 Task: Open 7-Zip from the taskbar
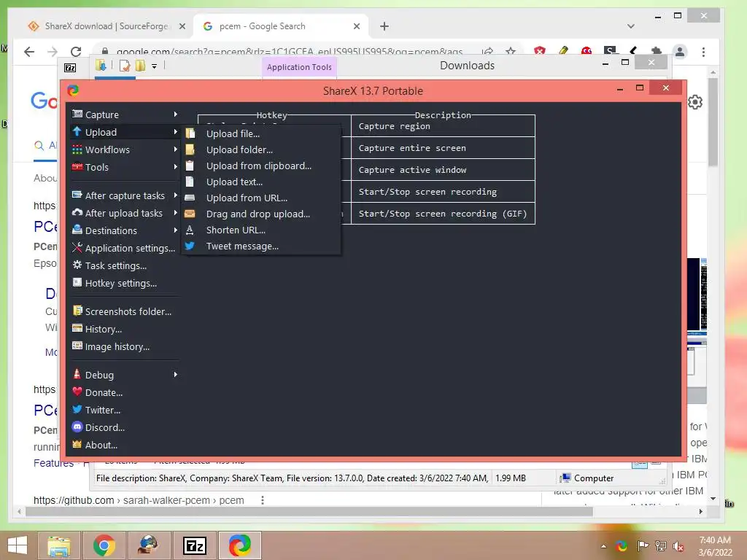pyautogui.click(x=195, y=545)
